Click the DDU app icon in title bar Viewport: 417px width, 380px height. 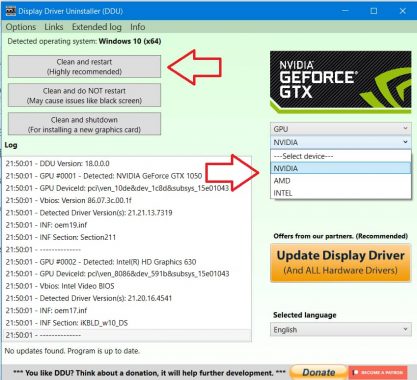point(10,11)
